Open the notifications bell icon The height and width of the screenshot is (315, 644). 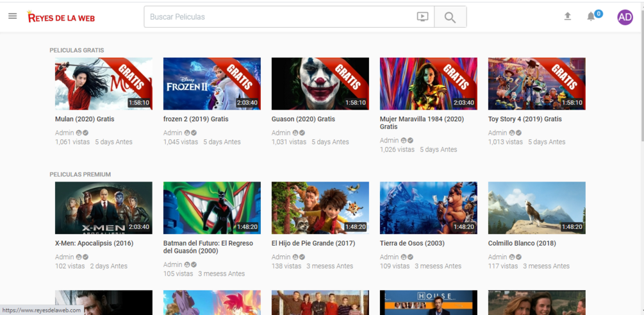click(x=591, y=17)
